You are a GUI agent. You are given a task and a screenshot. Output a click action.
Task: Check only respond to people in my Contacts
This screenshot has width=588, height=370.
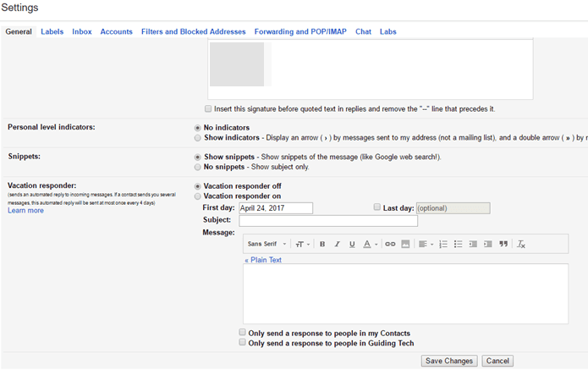pyautogui.click(x=242, y=333)
